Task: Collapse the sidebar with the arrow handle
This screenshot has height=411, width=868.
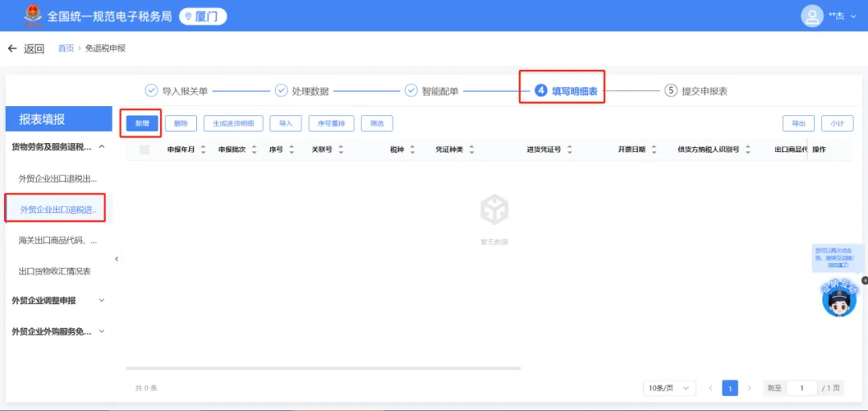Action: (x=117, y=259)
